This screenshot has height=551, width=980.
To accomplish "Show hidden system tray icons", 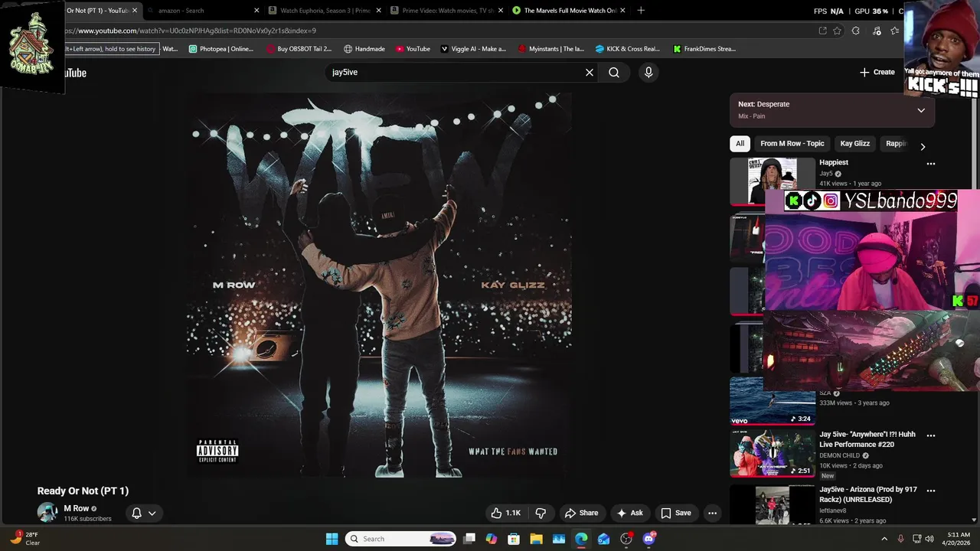I will [x=884, y=539].
